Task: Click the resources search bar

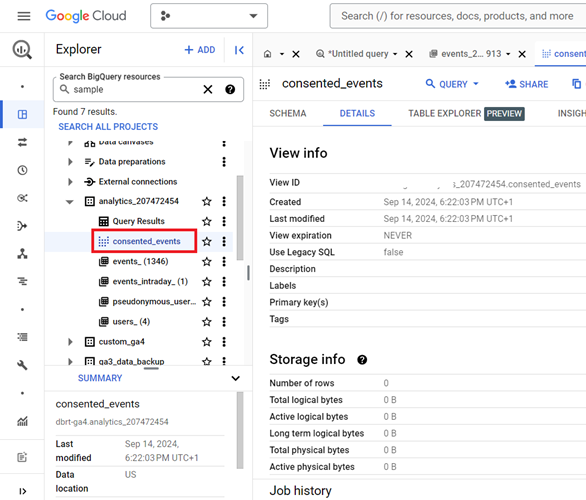Action: pyautogui.click(x=457, y=16)
